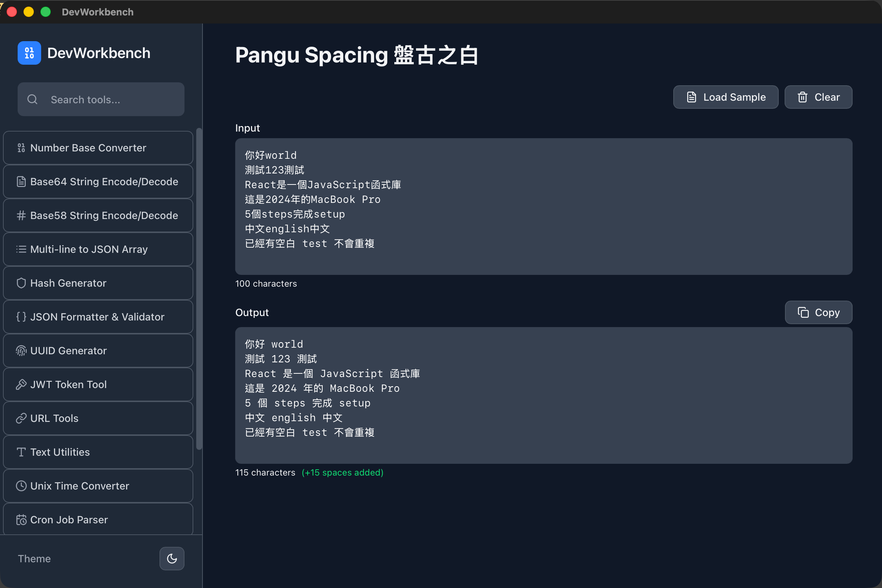Copy the spaced output text
Viewport: 882px width, 588px height.
[x=818, y=312]
